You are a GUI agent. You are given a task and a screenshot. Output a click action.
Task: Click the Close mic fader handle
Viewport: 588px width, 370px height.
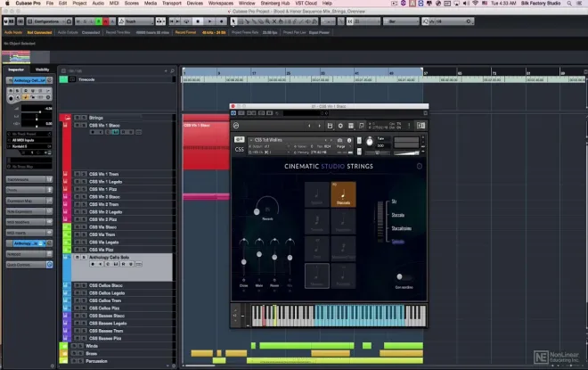(244, 261)
